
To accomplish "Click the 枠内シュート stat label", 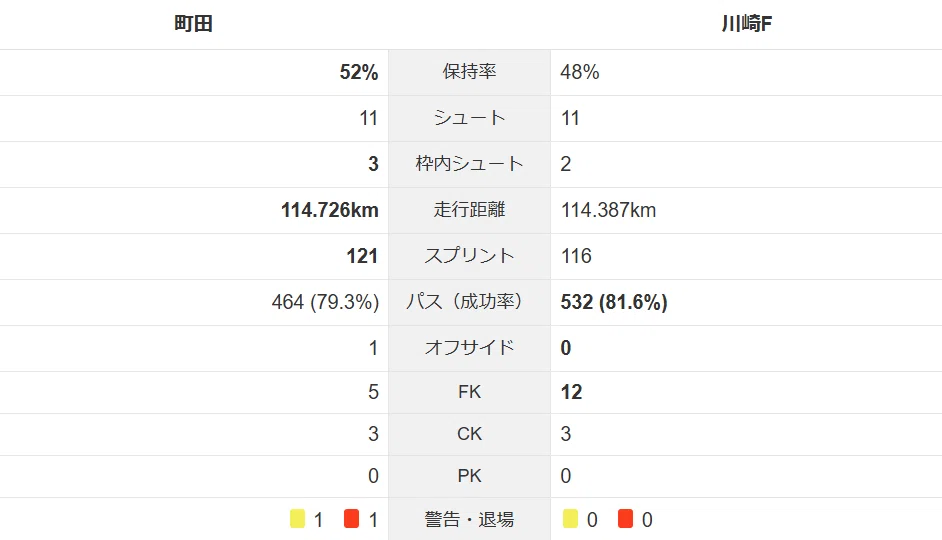I will pyautogui.click(x=469, y=163).
